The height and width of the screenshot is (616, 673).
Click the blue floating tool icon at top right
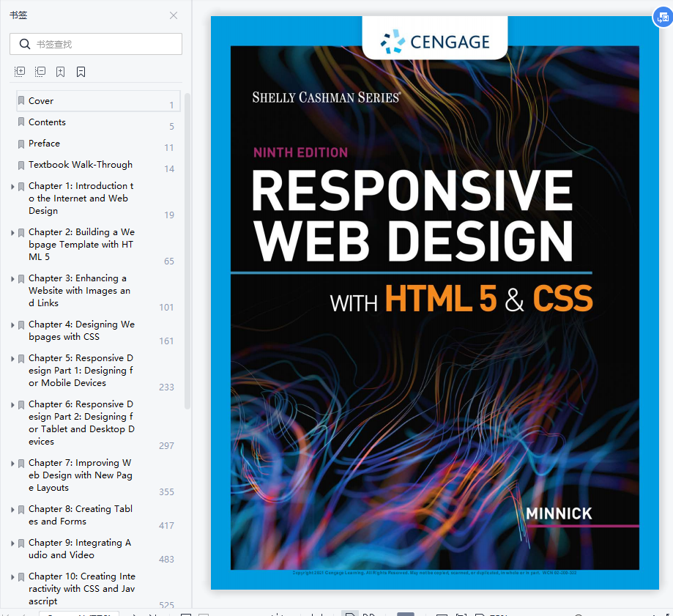pyautogui.click(x=663, y=18)
